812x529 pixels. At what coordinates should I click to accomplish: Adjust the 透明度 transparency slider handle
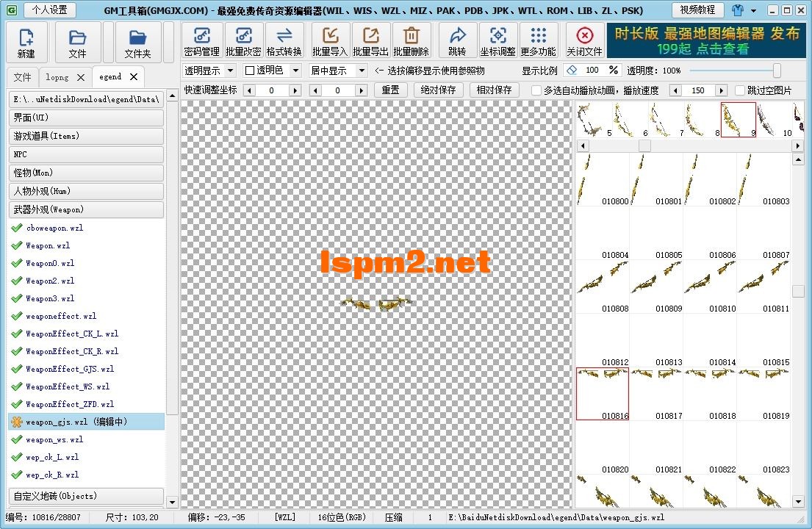tap(777, 71)
